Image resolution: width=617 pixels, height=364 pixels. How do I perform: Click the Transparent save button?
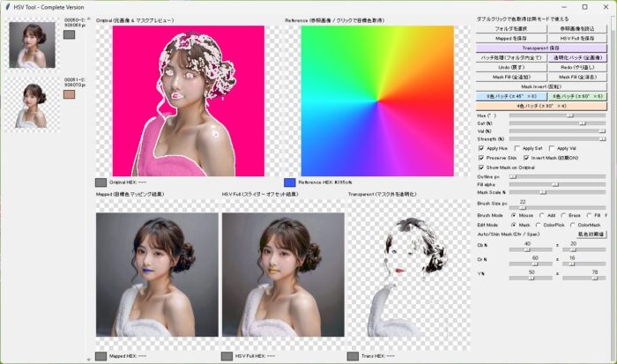click(541, 48)
